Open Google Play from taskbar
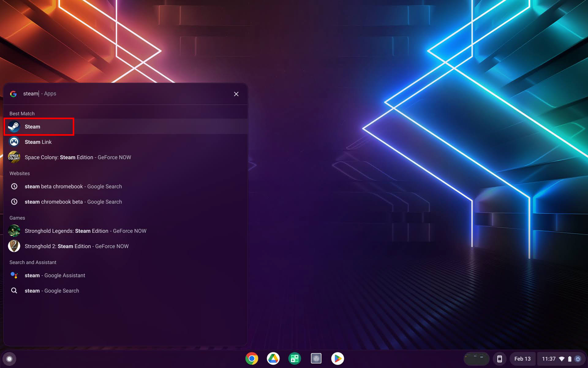588x368 pixels. click(337, 358)
